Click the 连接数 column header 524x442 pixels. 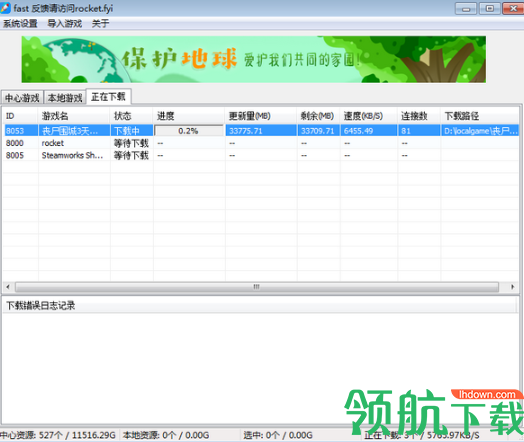[x=419, y=116]
